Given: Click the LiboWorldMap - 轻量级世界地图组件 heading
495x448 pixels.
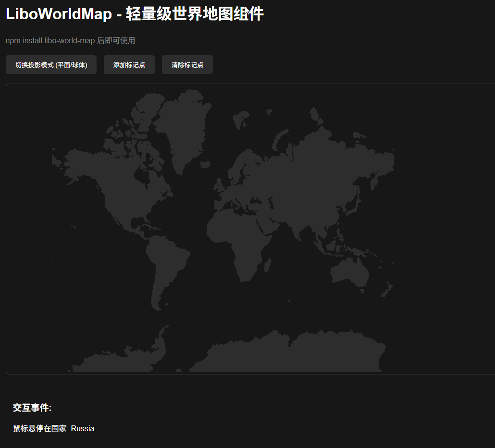Looking at the screenshot, I should [135, 14].
